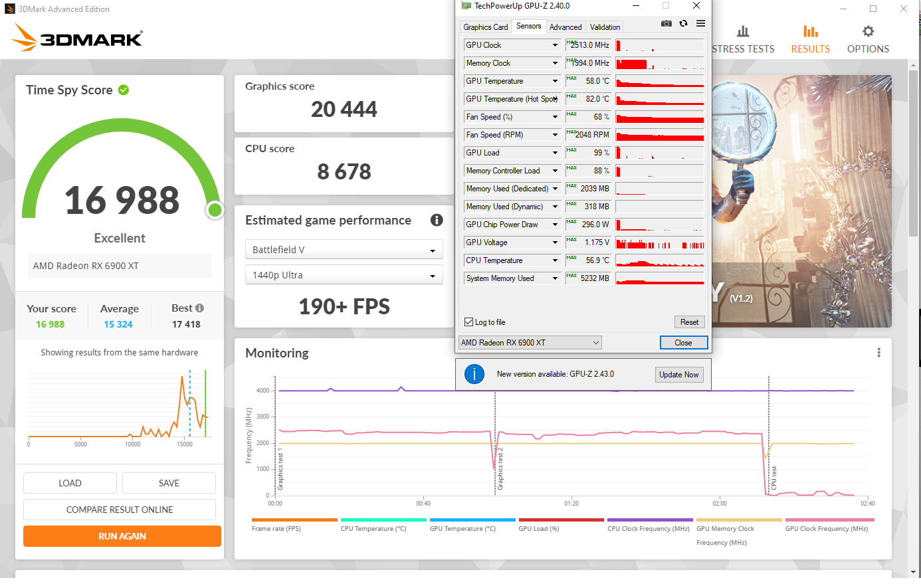
Task: Click the info icon next to Estimated game performance
Action: tap(437, 220)
